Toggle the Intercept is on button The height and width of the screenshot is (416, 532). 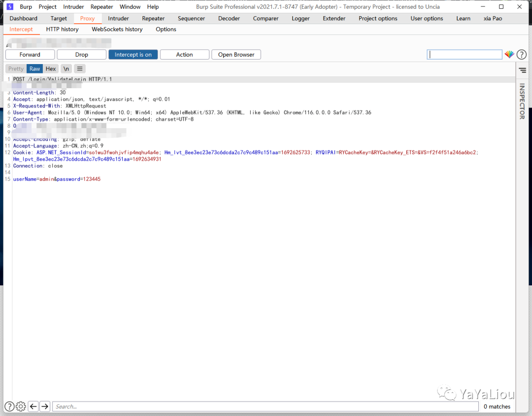(x=133, y=55)
